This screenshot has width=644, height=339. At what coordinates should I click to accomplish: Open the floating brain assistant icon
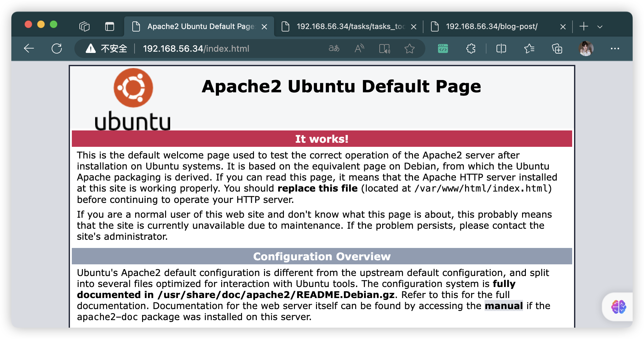coord(618,307)
